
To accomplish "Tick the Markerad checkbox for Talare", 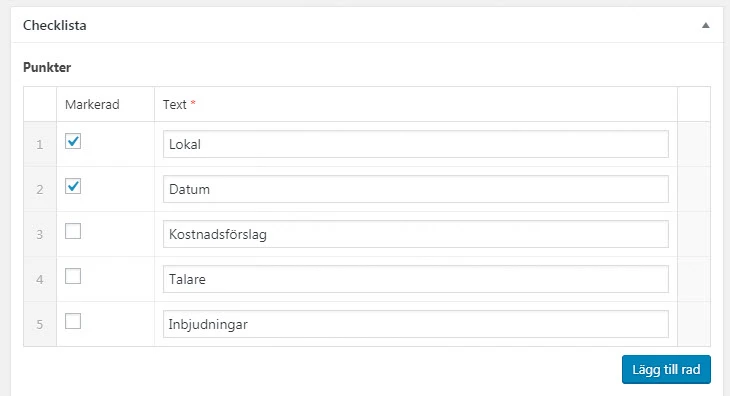I will click(x=73, y=276).
